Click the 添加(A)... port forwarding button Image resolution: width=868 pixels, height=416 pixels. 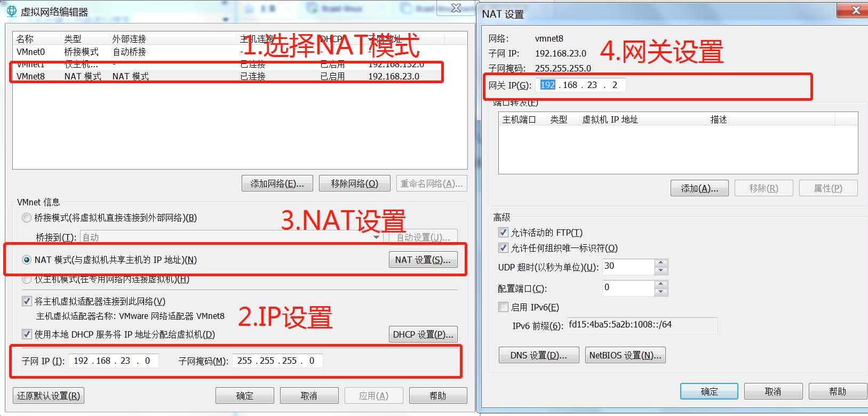click(x=699, y=188)
